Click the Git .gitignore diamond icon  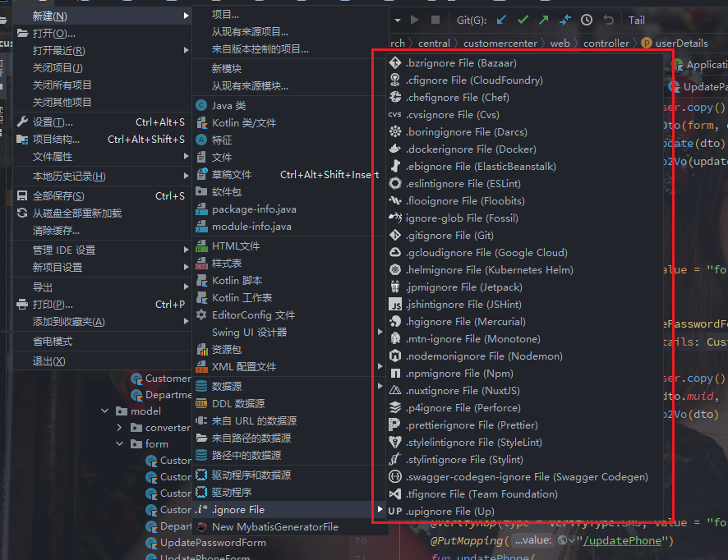pyautogui.click(x=395, y=235)
